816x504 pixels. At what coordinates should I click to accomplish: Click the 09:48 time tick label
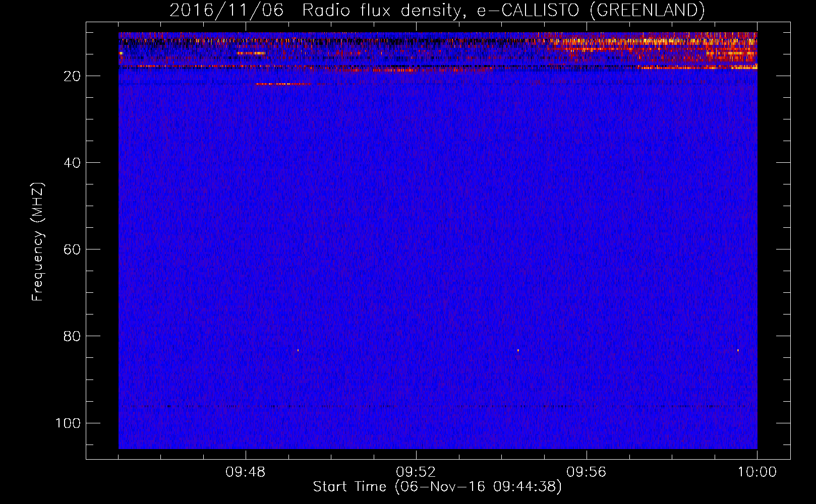point(246,472)
